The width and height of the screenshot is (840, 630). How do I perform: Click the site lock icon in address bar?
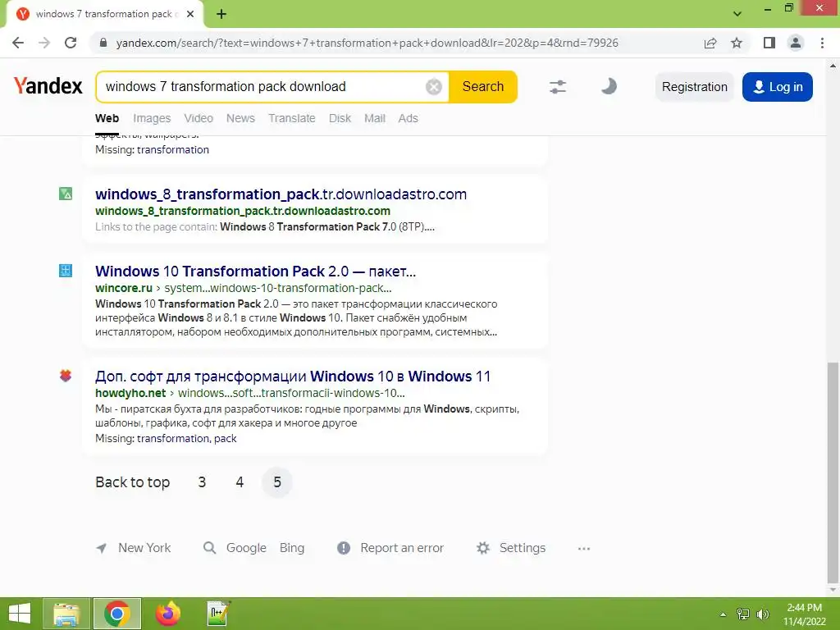pyautogui.click(x=103, y=43)
